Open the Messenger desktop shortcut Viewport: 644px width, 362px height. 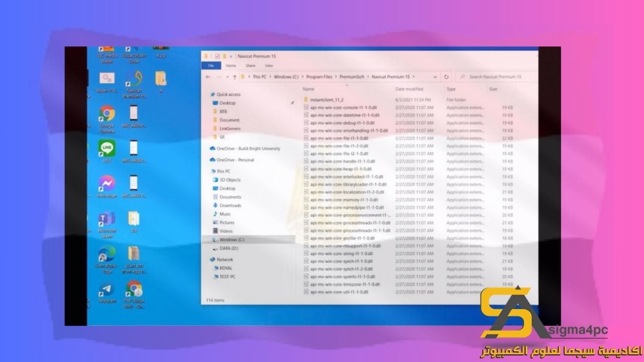(x=107, y=186)
